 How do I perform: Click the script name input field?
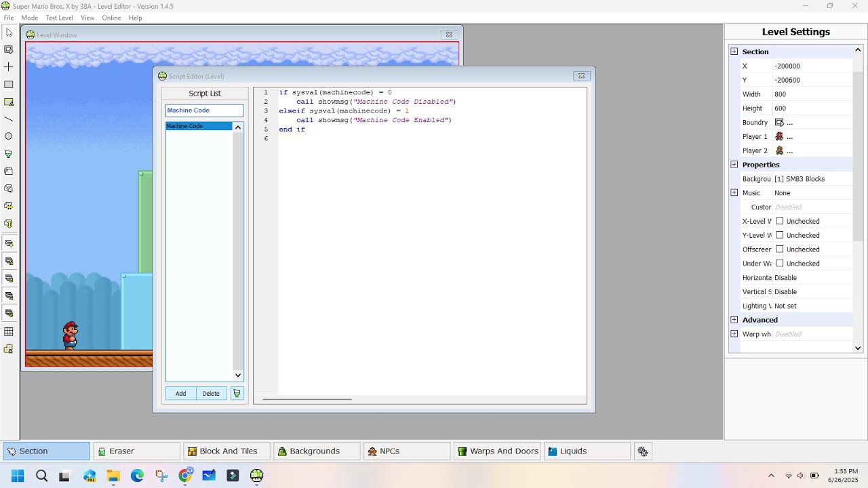[204, 110]
